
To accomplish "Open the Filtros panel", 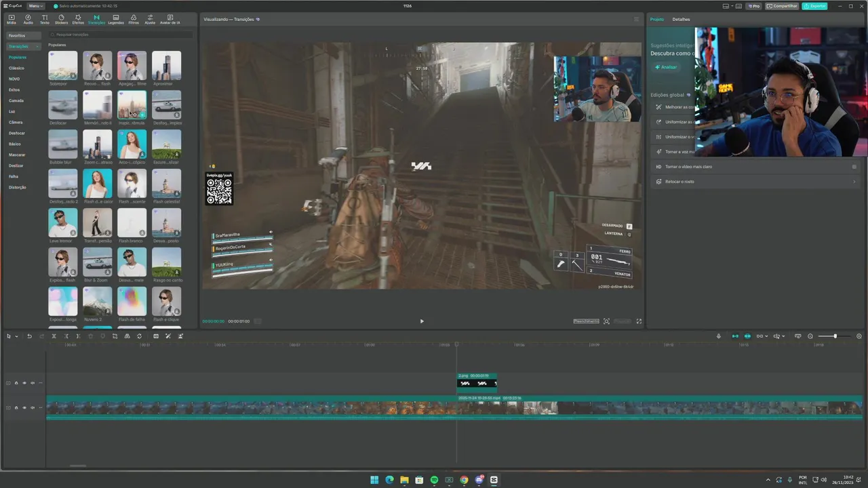I will [134, 19].
